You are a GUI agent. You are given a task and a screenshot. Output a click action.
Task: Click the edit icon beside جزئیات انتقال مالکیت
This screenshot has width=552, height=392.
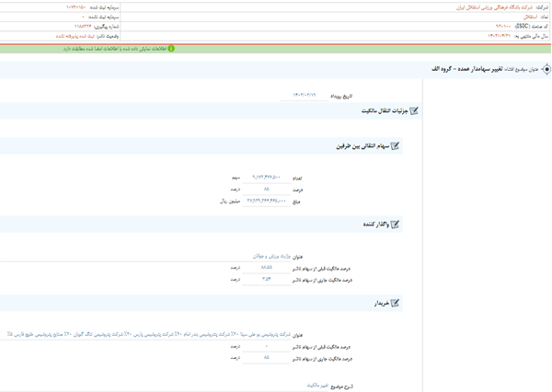pos(413,111)
